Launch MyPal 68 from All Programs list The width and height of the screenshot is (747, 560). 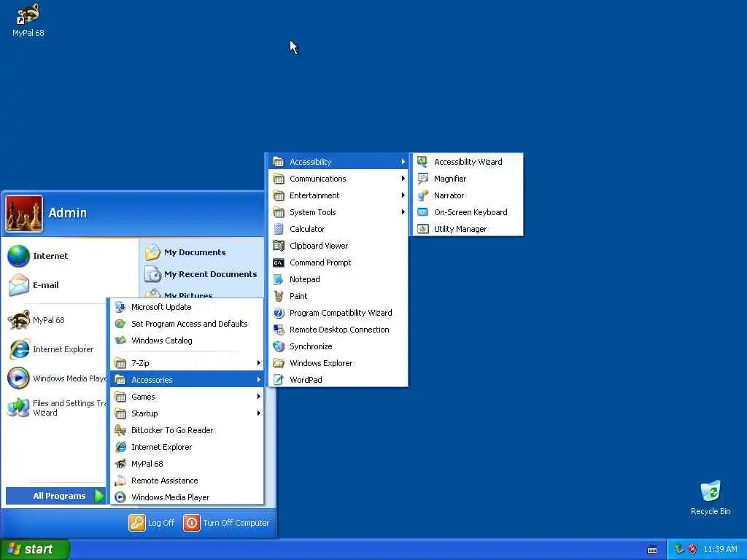tap(187, 463)
